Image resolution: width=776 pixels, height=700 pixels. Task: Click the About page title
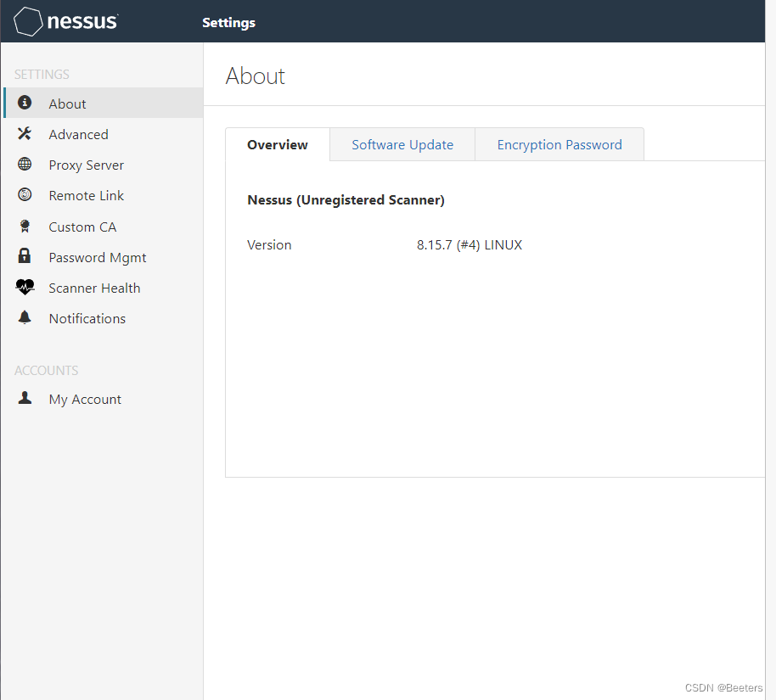pyautogui.click(x=256, y=76)
